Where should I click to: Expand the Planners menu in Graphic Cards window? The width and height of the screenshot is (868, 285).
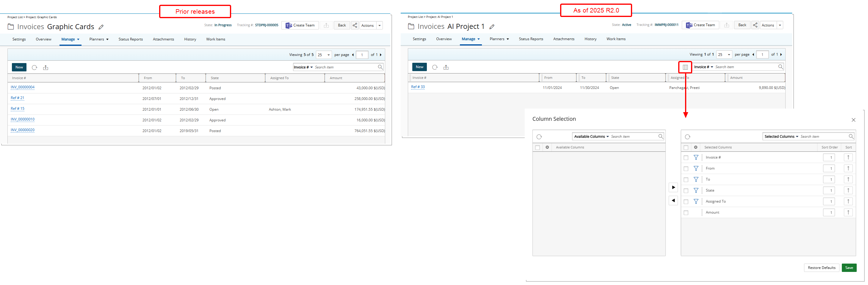pos(99,39)
